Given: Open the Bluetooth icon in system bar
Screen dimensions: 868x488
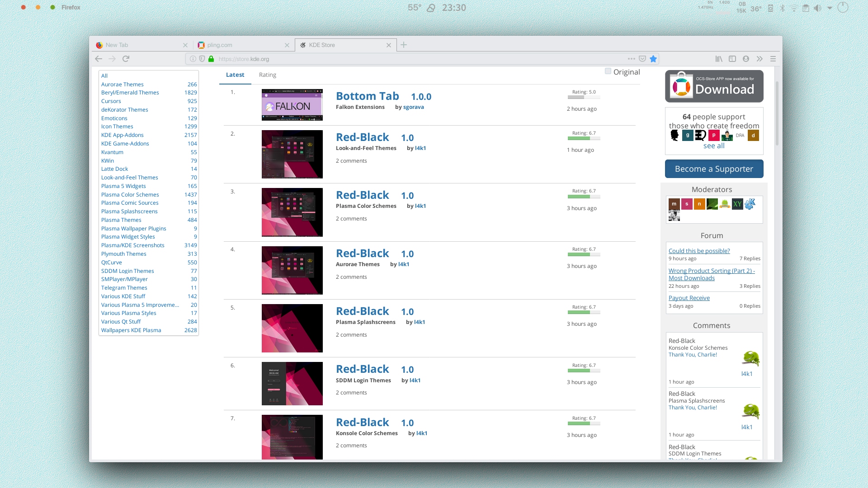Looking at the screenshot, I should pos(782,8).
